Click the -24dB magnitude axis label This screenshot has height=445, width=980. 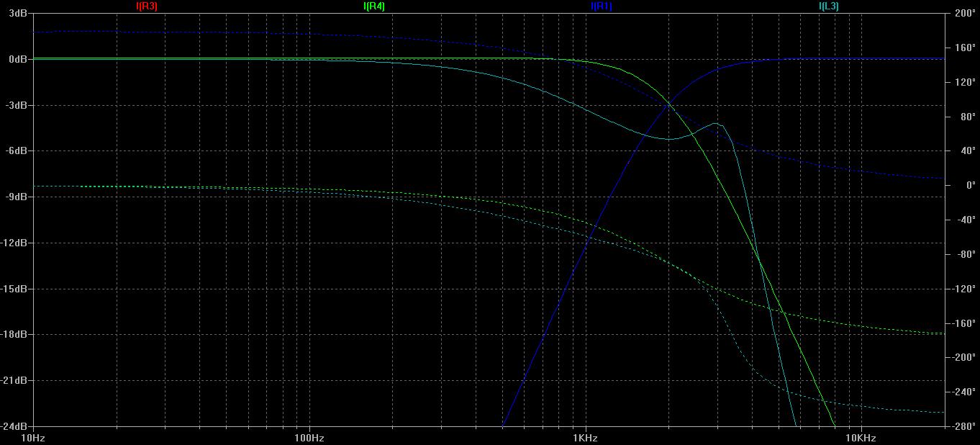[x=14, y=426]
